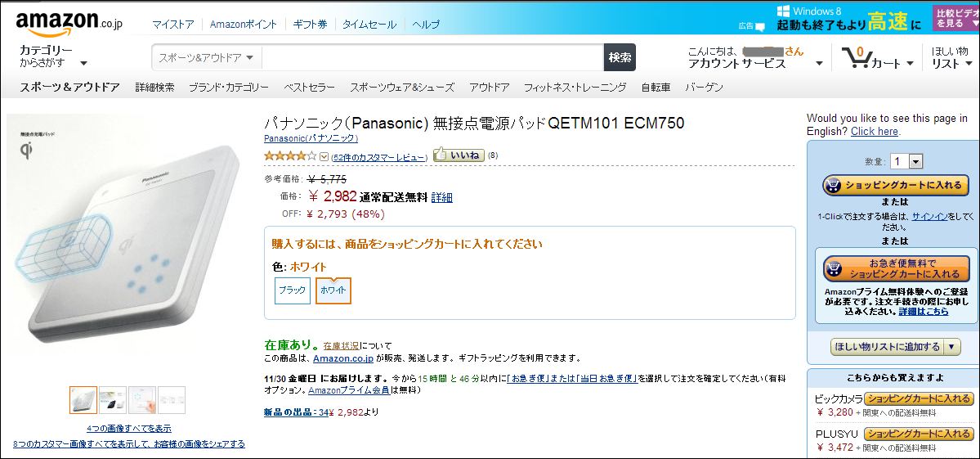Viewport: 980px width, 459px height.
Task: Open the Amazon.co.jp logo home link
Action: (x=69, y=24)
